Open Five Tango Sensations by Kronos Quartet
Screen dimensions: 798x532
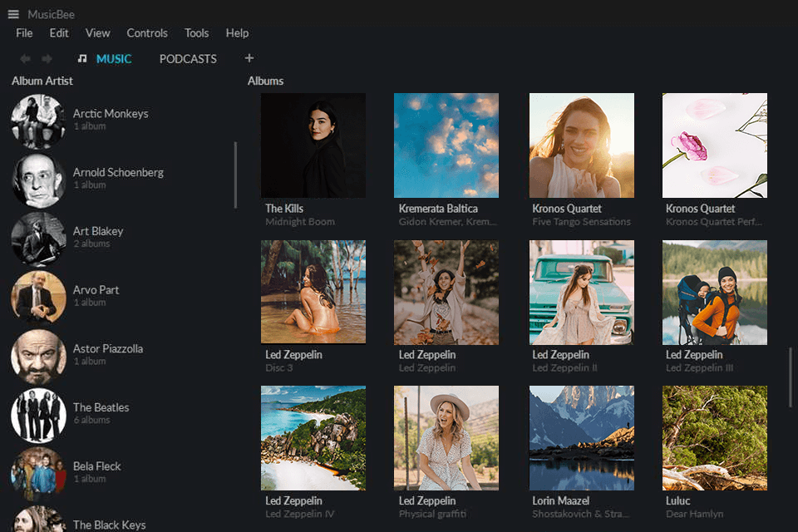click(x=581, y=145)
